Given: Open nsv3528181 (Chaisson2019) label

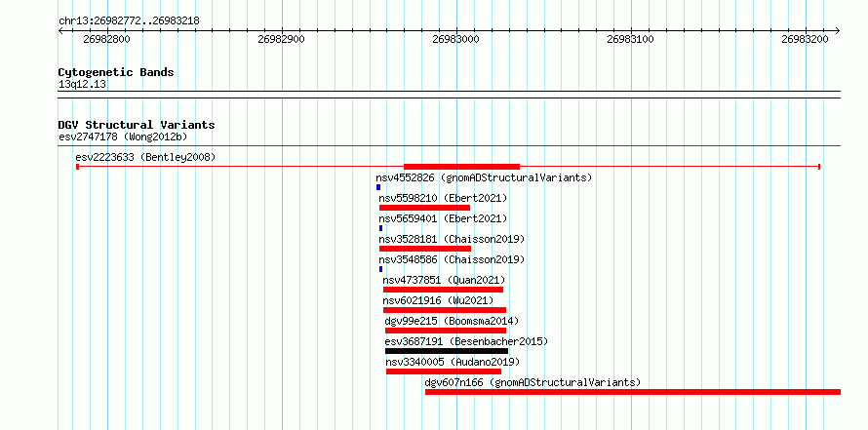Looking at the screenshot, I should point(452,239).
